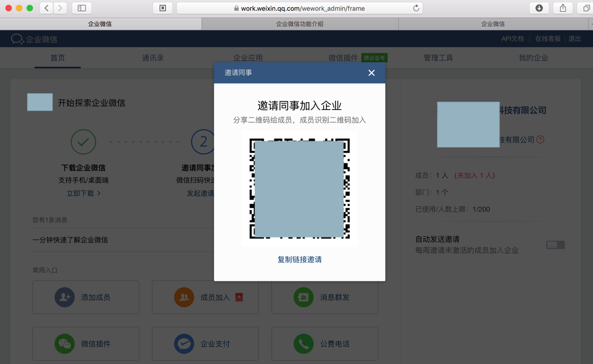The height and width of the screenshot is (364, 593).
Task: Click the 成员加入 shortcut button
Action: click(205, 297)
